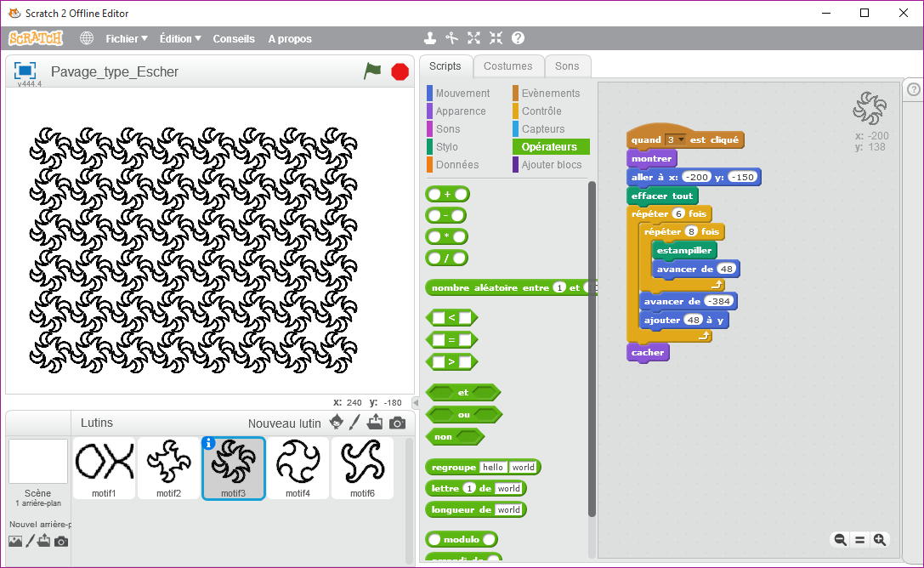This screenshot has height=568, width=924.
Task: Toggle full screen presentation mode
Action: [x=25, y=71]
